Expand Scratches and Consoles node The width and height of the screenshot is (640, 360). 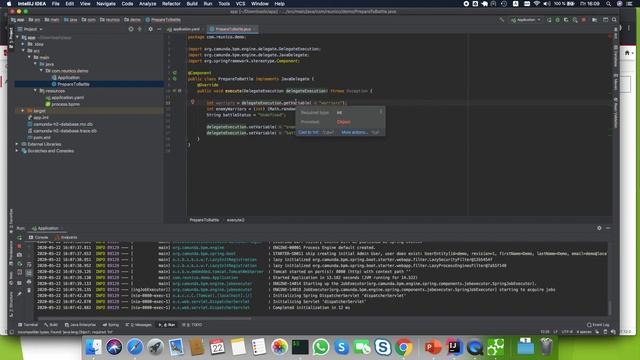point(17,151)
